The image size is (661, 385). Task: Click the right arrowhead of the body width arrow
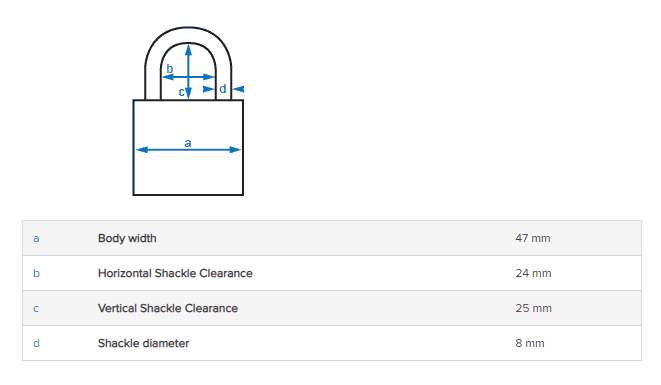[235, 150]
